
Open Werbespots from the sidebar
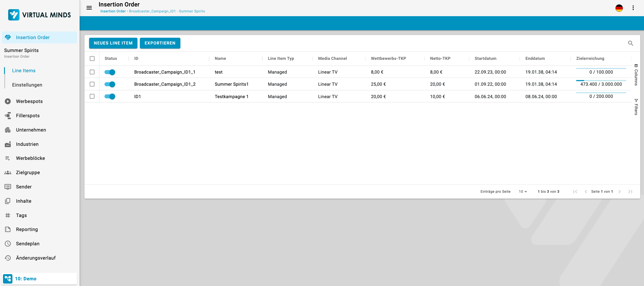click(x=29, y=101)
